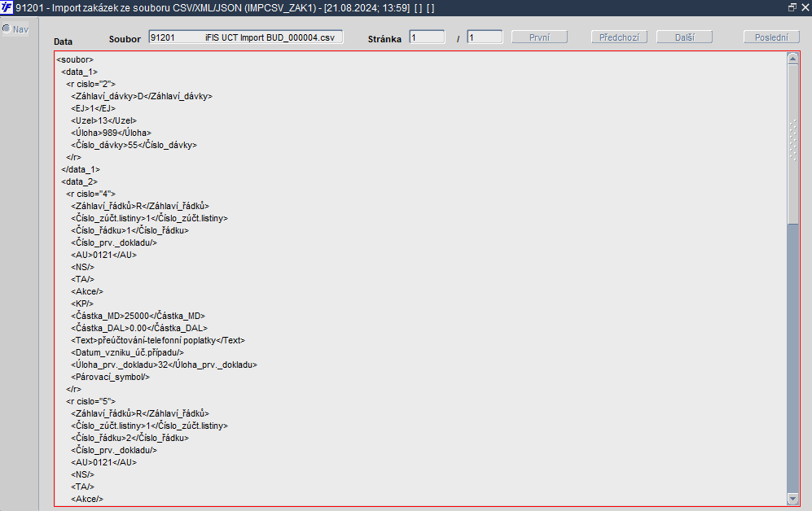The width and height of the screenshot is (812, 511).
Task: Click the <EJ>1</EJ> line
Action: point(93,108)
